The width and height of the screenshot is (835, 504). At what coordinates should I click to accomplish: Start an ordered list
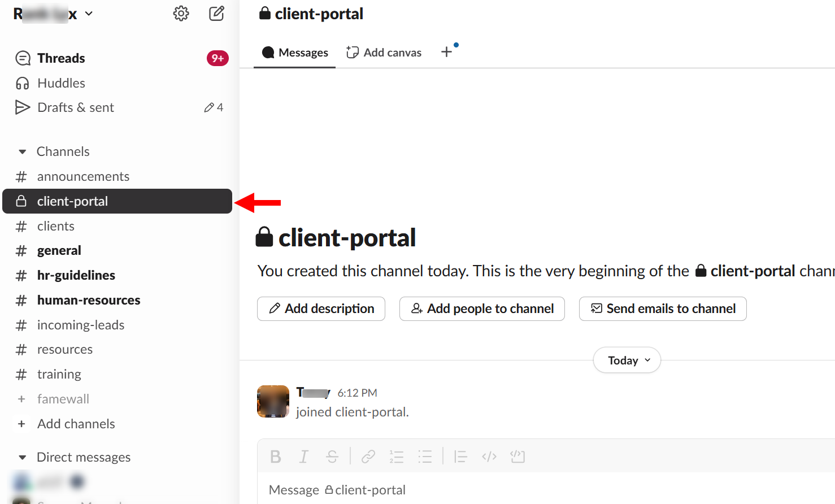397,457
